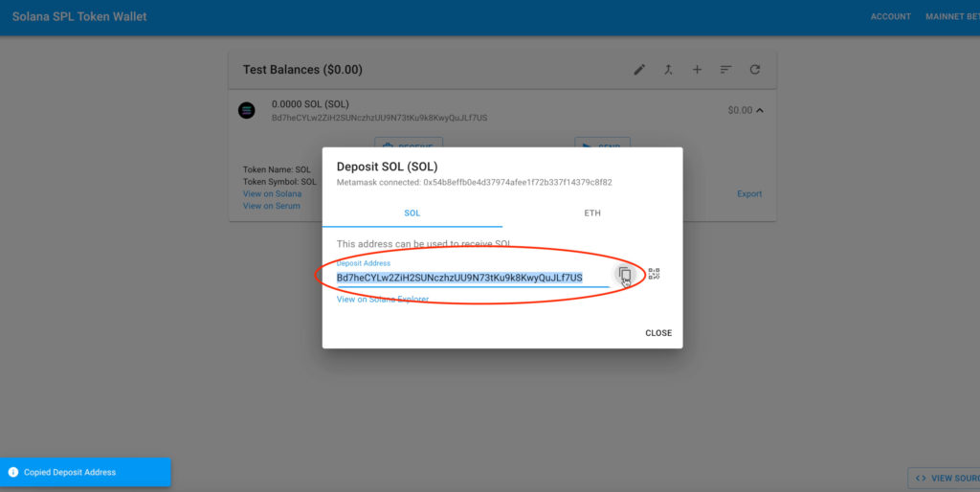Copy the deposit address with the copy icon
The width and height of the screenshot is (980, 492).
(x=624, y=274)
